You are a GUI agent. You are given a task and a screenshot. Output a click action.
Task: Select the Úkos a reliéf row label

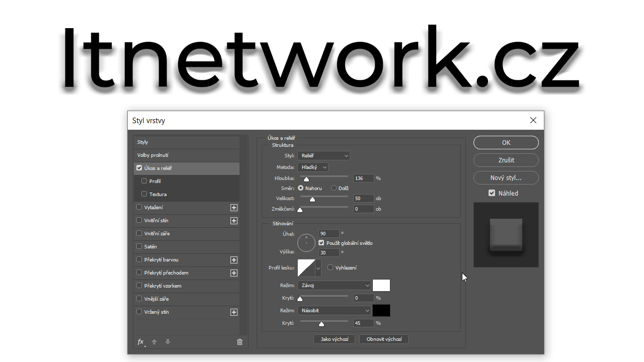click(158, 168)
